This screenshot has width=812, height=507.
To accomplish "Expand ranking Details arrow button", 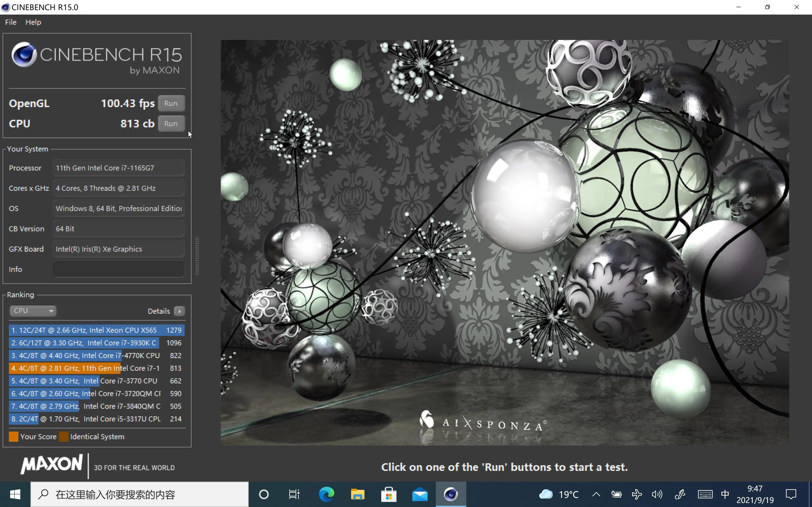I will (x=180, y=311).
